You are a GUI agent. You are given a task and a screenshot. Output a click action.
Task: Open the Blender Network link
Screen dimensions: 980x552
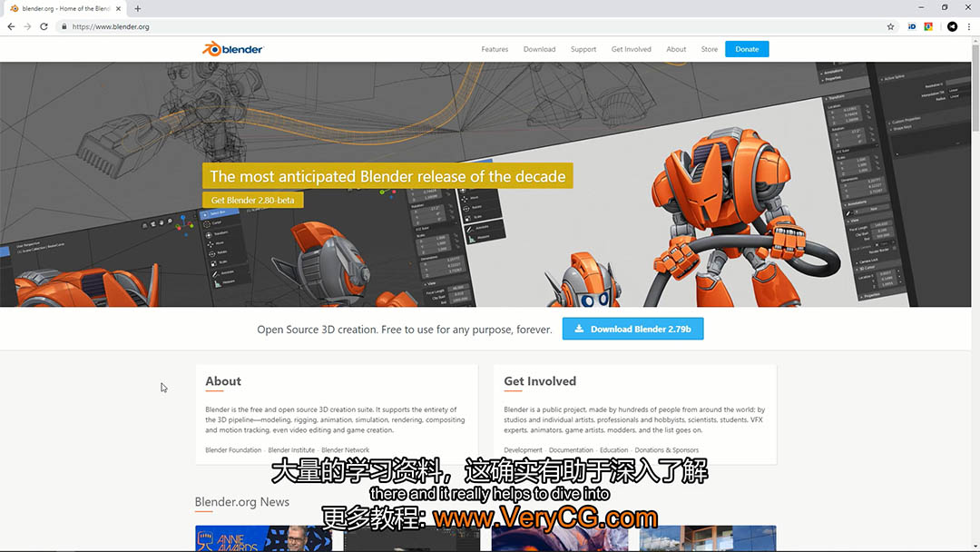pyautogui.click(x=345, y=450)
